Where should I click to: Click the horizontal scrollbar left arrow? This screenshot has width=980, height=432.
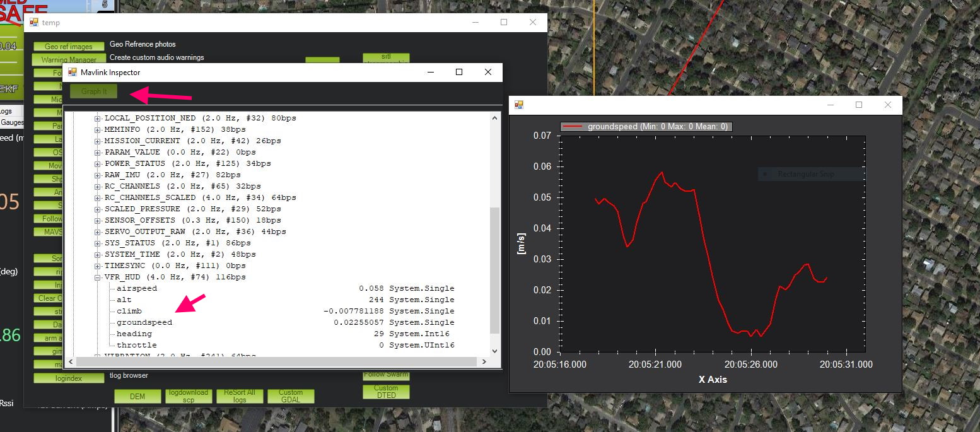71,362
